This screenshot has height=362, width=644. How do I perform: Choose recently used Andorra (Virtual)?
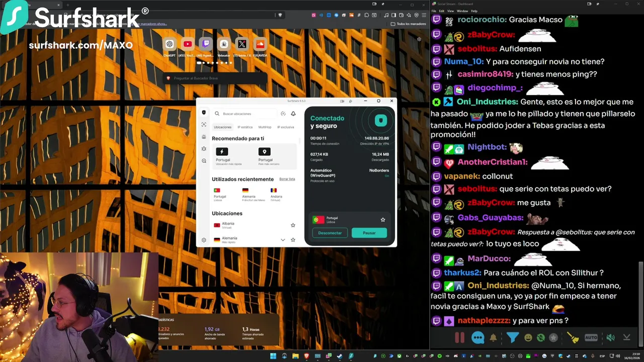pos(276,195)
